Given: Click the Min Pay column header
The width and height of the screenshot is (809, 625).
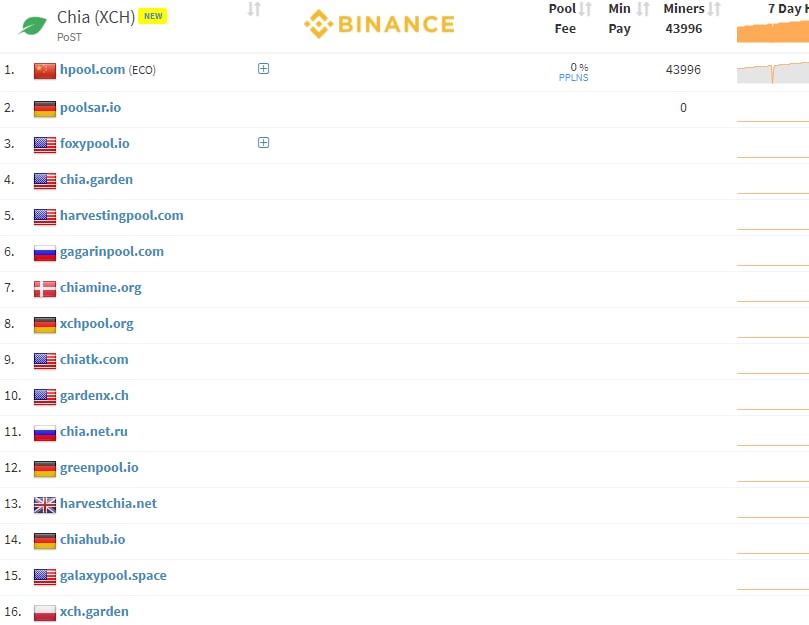Looking at the screenshot, I should [619, 19].
